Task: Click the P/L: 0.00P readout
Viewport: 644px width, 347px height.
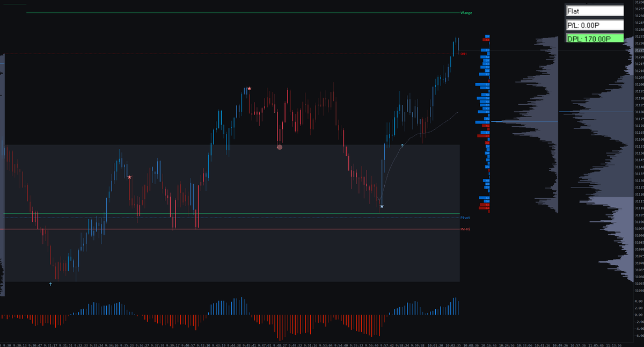Action: pyautogui.click(x=595, y=25)
